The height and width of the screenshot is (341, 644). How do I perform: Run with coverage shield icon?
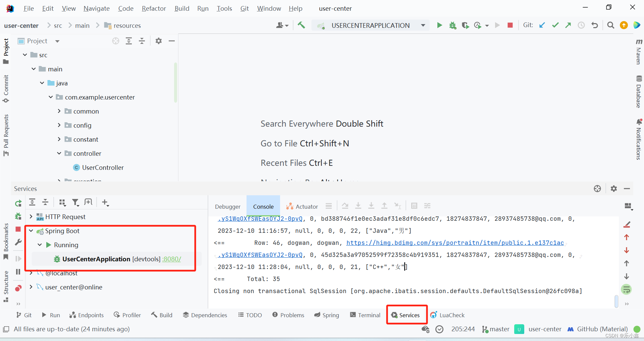[465, 25]
